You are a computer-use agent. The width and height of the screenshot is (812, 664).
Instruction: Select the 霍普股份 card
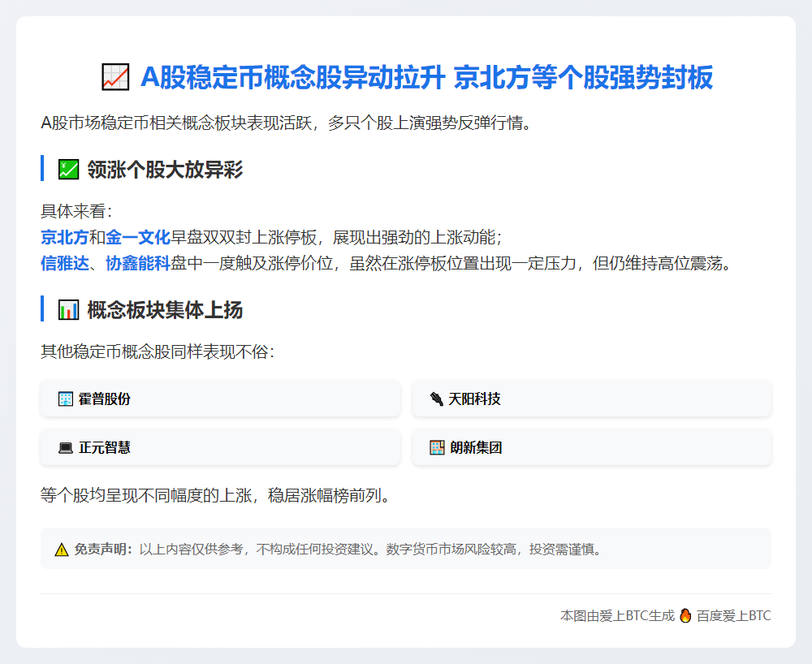click(x=220, y=399)
